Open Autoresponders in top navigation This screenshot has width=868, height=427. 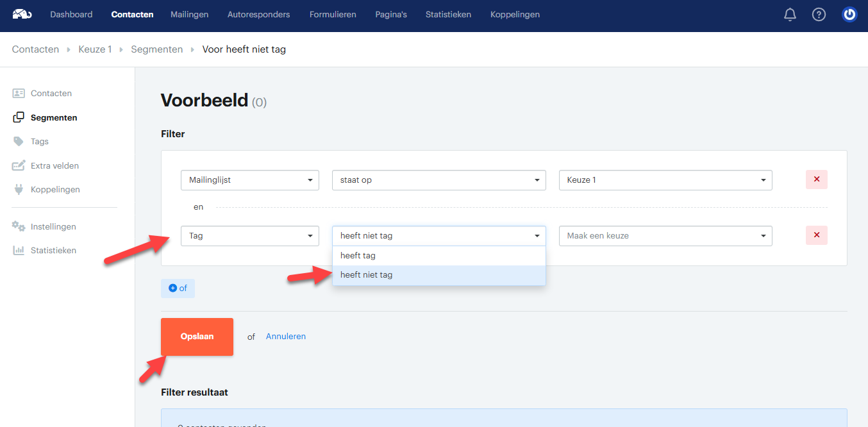point(259,14)
